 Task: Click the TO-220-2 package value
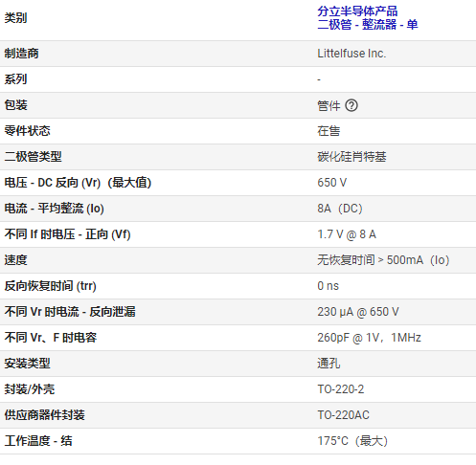[340, 389]
